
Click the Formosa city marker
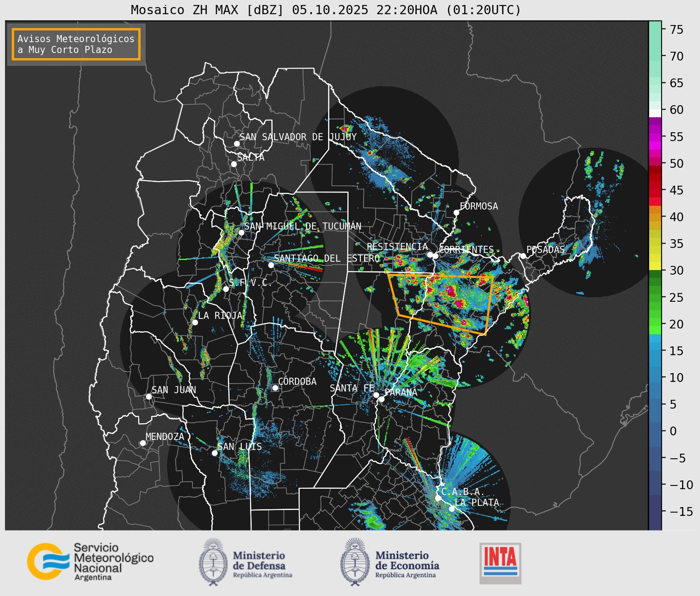pyautogui.click(x=457, y=212)
